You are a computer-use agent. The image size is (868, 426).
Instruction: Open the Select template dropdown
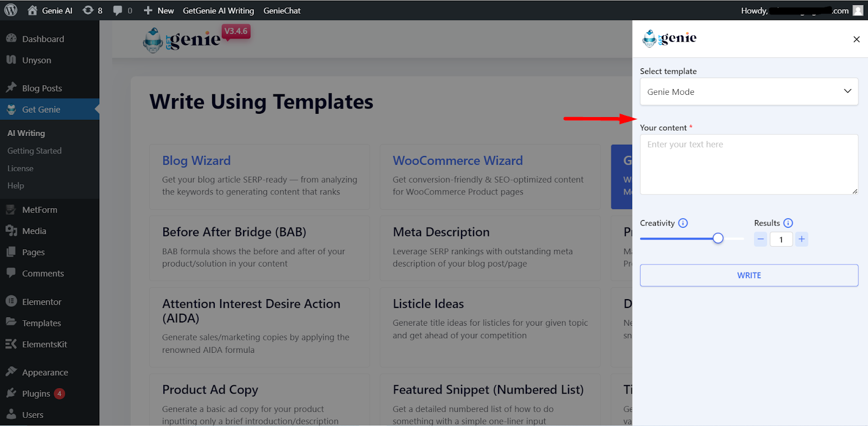pyautogui.click(x=749, y=92)
